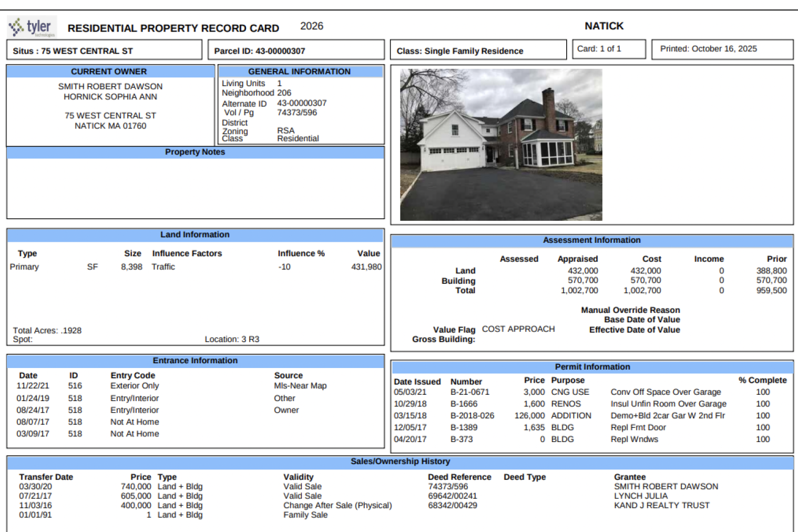Screen dimensions: 798x532
Task: Click the Current Owner section header
Action: (x=109, y=71)
